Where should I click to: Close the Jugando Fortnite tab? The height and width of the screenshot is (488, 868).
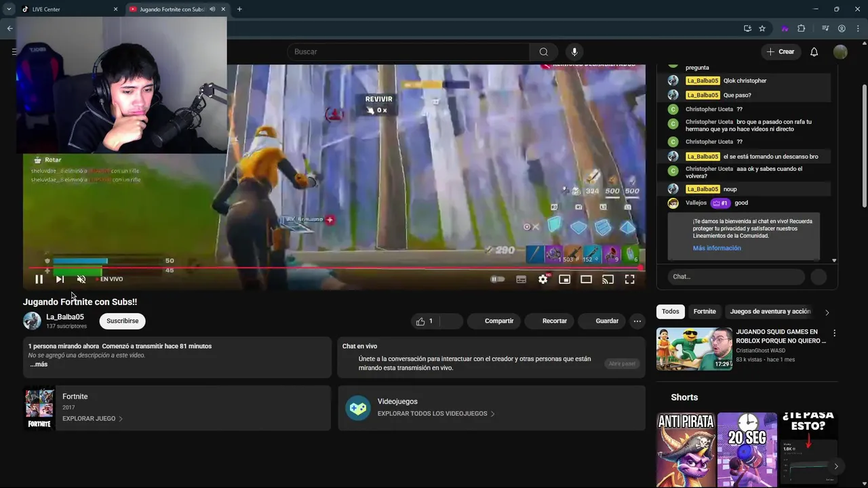(223, 9)
